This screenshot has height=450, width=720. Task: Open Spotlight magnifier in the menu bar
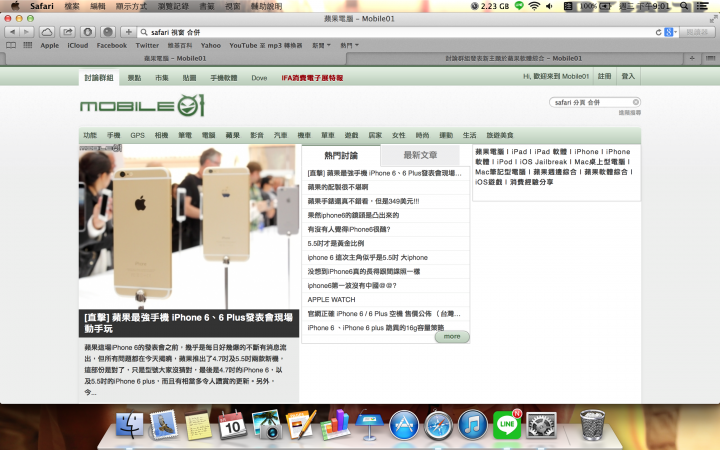pyautogui.click(x=684, y=6)
